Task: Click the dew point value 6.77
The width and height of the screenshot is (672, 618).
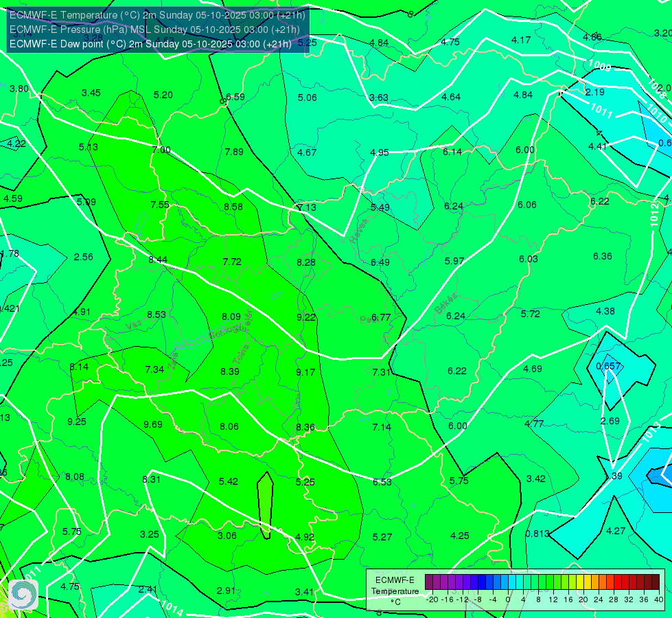Action: (381, 317)
